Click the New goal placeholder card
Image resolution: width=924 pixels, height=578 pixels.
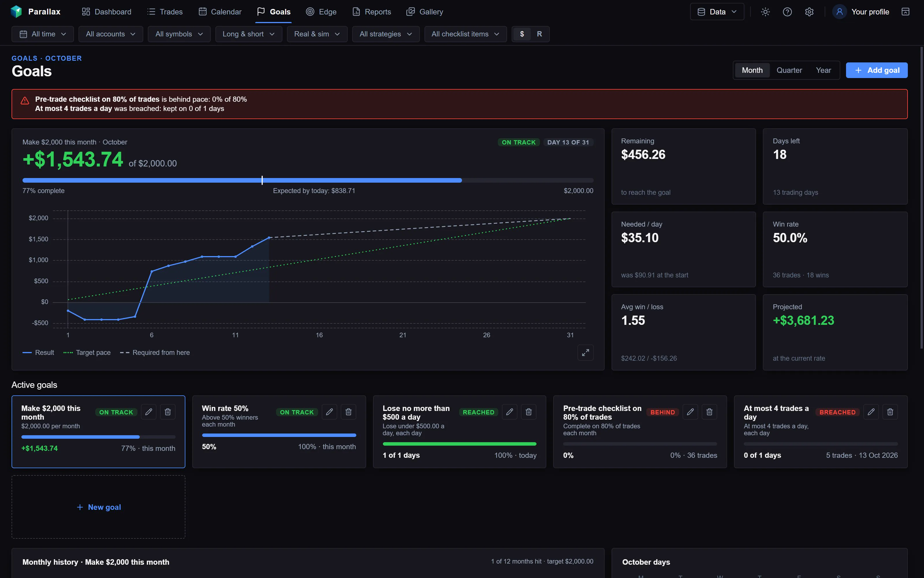pyautogui.click(x=98, y=507)
